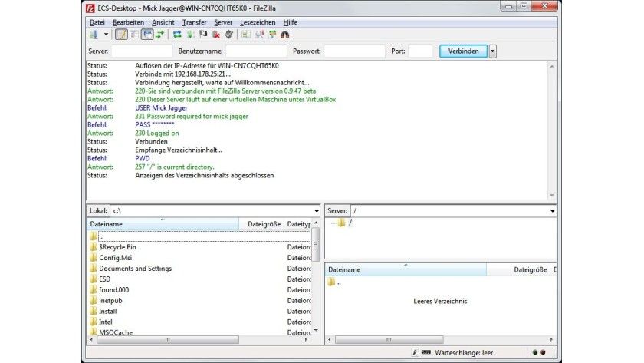This screenshot has width=644, height=363.
Task: Click the 'Leeres Verzeichnis' text
Action: (x=440, y=302)
